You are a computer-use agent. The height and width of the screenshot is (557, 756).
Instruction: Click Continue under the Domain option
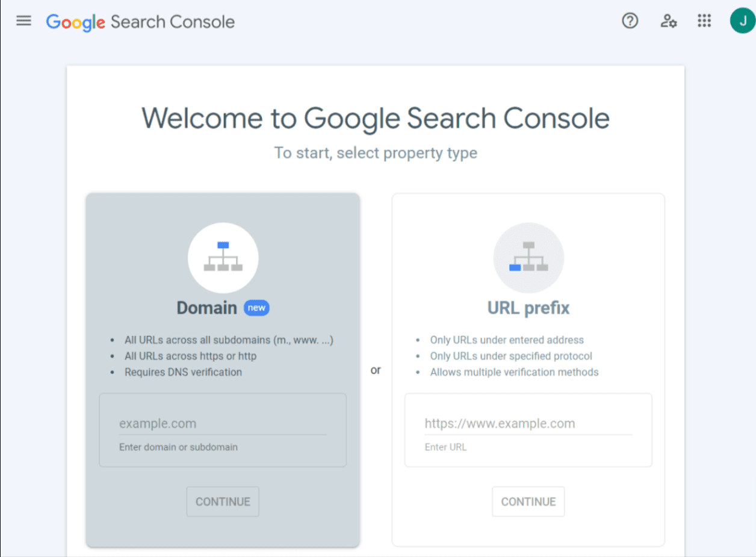pyautogui.click(x=222, y=501)
